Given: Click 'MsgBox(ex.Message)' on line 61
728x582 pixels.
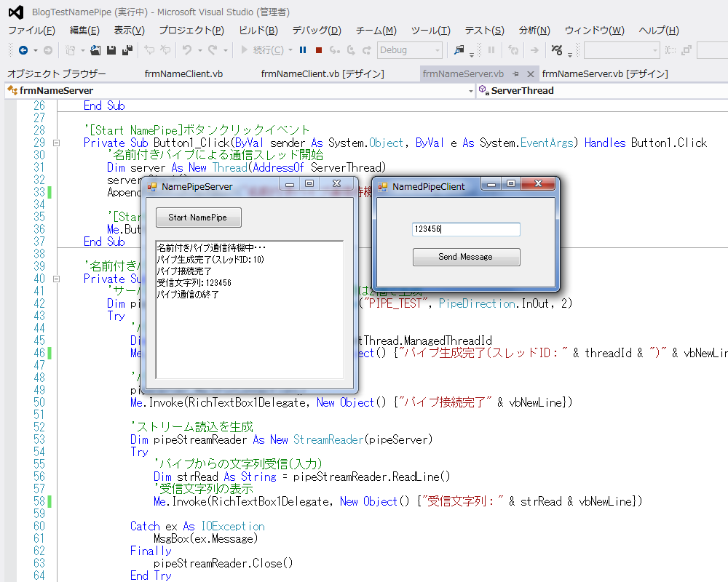Looking at the screenshot, I should pyautogui.click(x=206, y=539).
